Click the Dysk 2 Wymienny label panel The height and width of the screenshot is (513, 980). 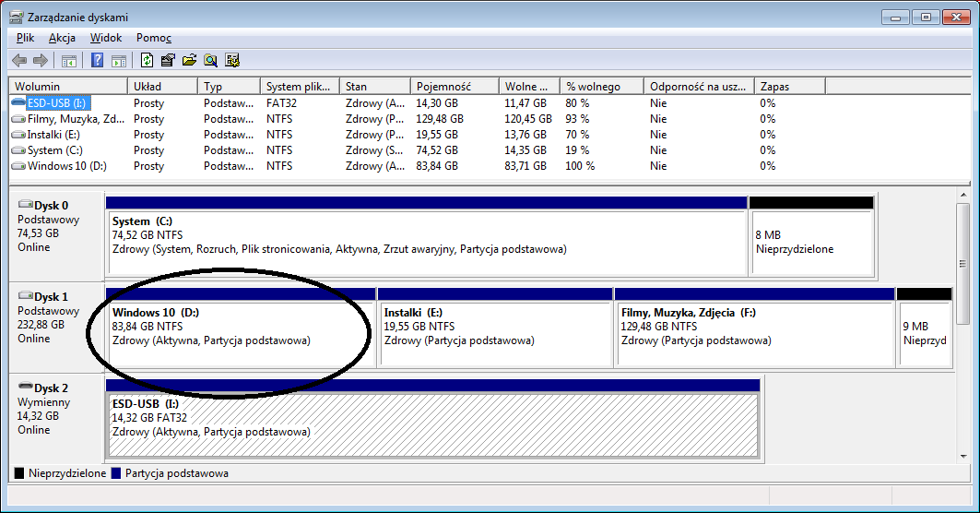pos(57,419)
